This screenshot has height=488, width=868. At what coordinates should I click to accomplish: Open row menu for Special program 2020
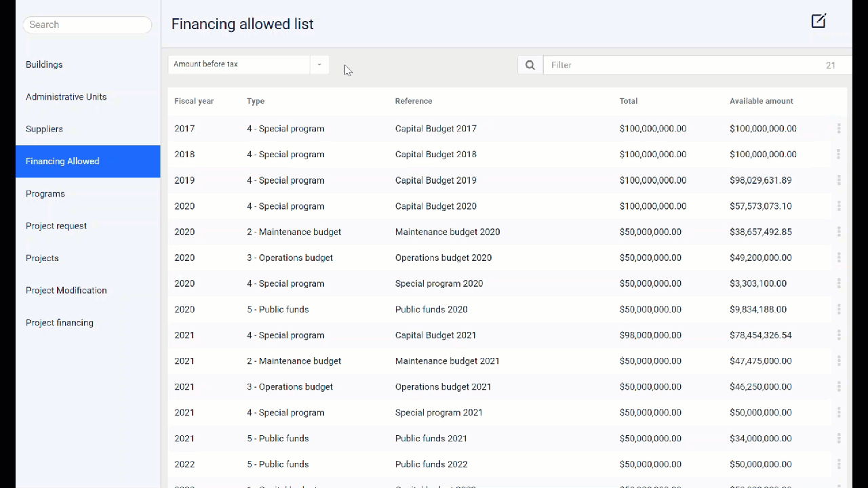[x=839, y=283]
